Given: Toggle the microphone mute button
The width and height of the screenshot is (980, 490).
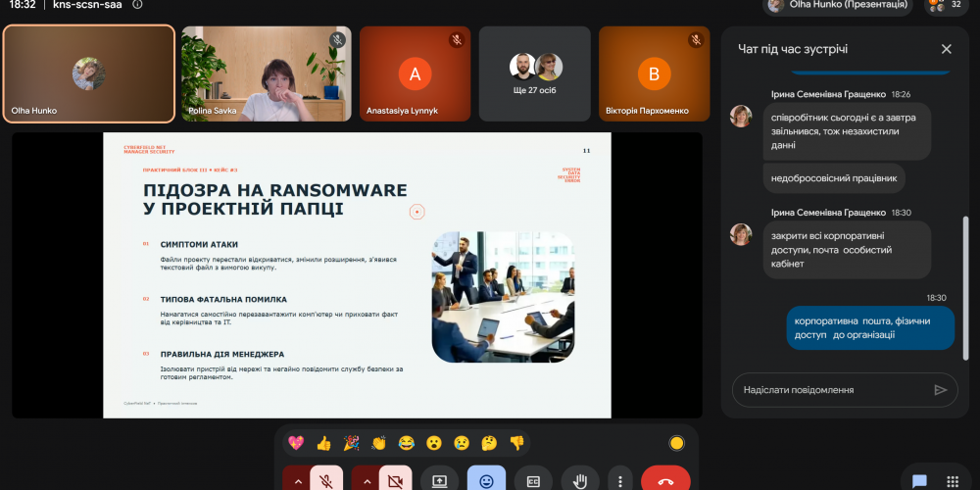Looking at the screenshot, I should [326, 480].
